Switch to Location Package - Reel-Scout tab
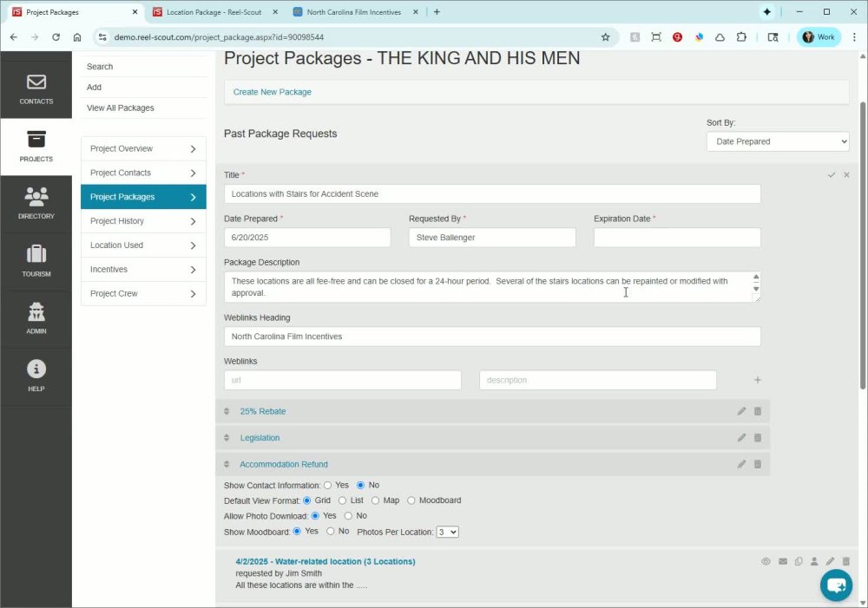 coord(214,11)
